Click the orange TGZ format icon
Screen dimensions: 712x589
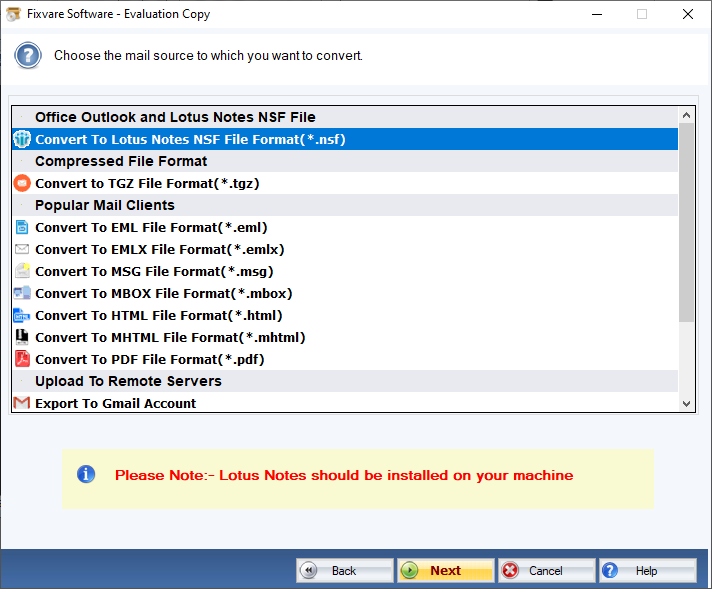click(x=22, y=183)
